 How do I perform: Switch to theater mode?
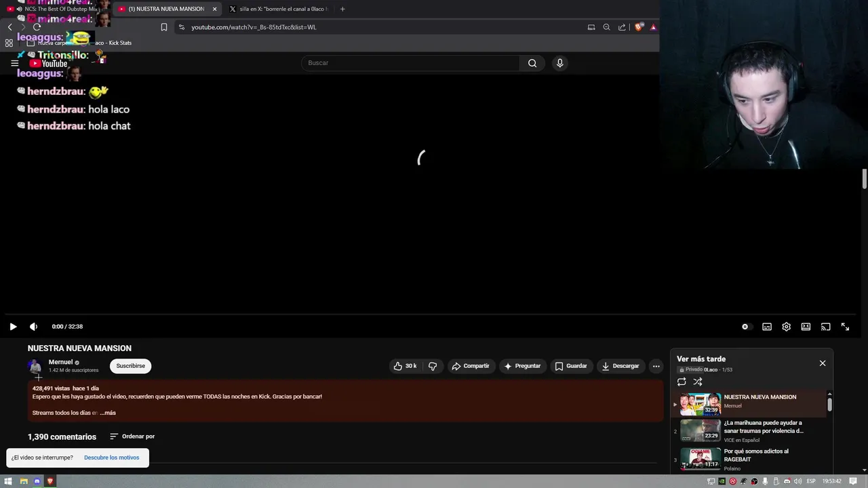(x=806, y=327)
